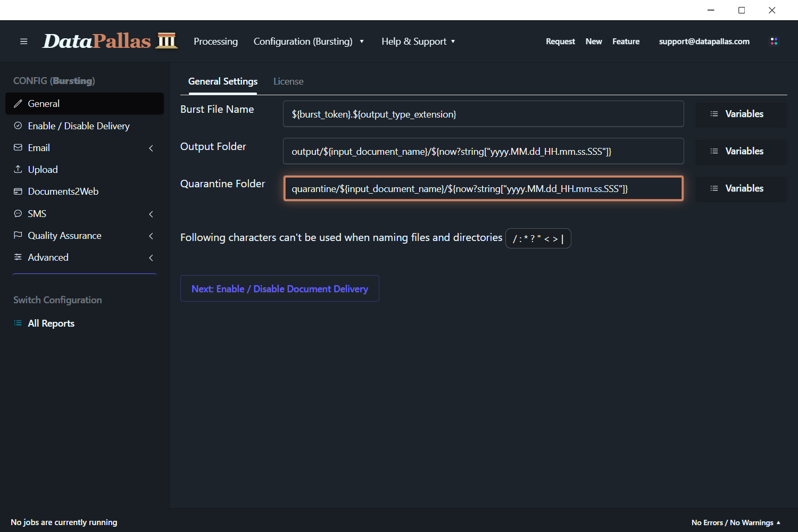Image resolution: width=798 pixels, height=532 pixels.
Task: Maximize the application window
Action: (x=742, y=10)
